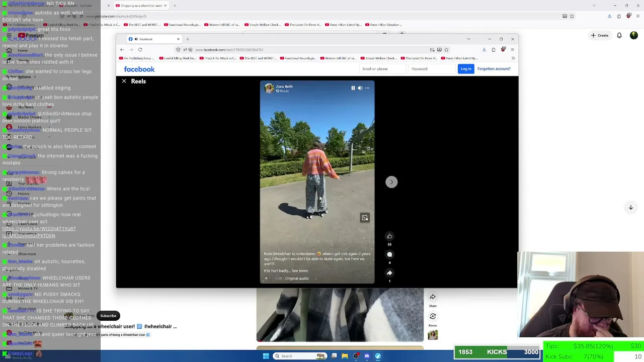The image size is (644, 362).
Task: Subscribe to the YouTube Shorts channel
Action: [108, 316]
